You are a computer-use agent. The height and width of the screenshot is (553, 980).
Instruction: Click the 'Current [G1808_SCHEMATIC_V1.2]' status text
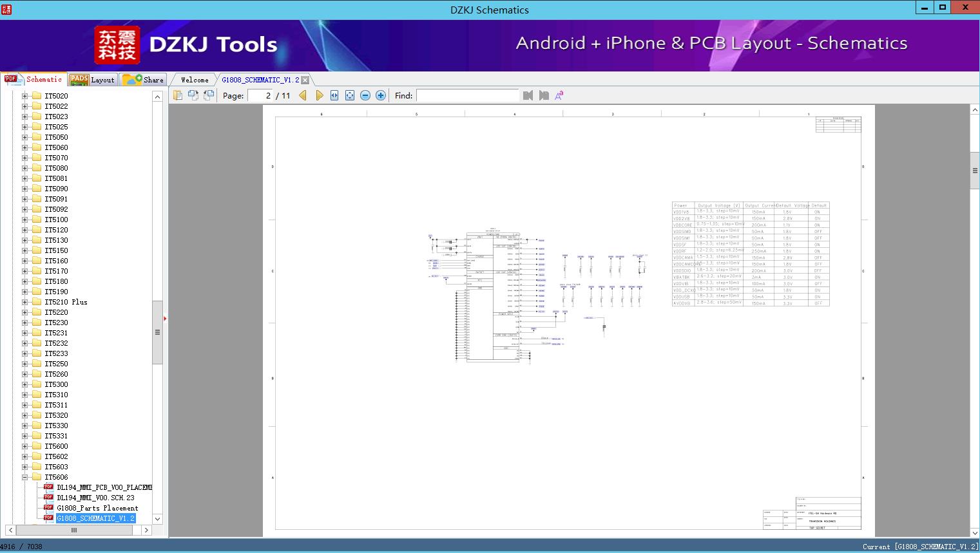coord(920,547)
